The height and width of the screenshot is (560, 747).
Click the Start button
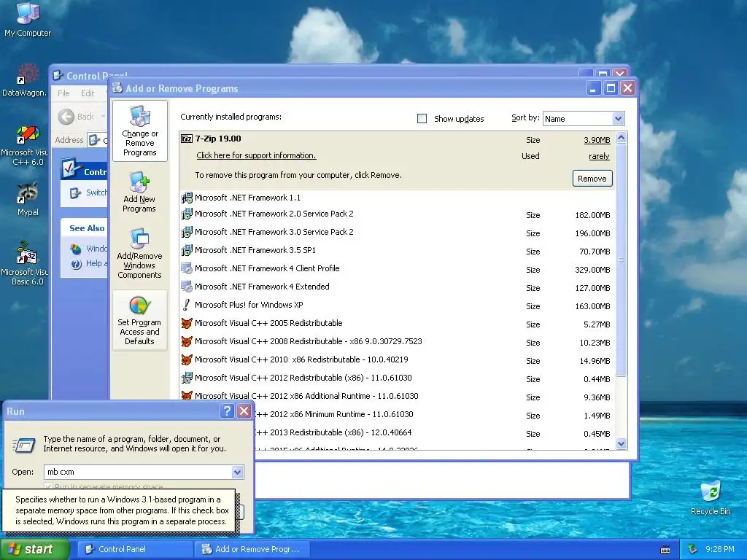(34, 549)
